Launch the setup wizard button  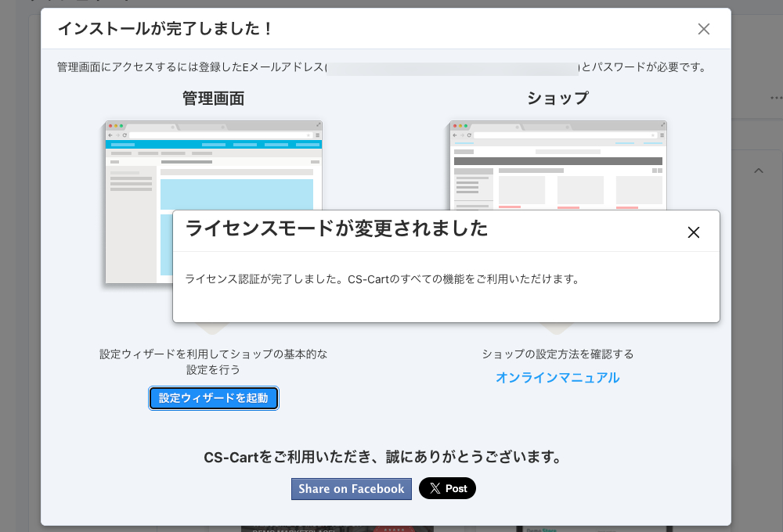point(213,397)
